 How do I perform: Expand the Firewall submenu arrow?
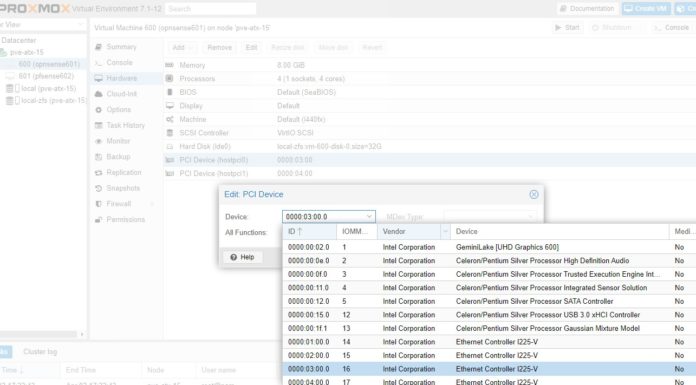click(x=152, y=204)
